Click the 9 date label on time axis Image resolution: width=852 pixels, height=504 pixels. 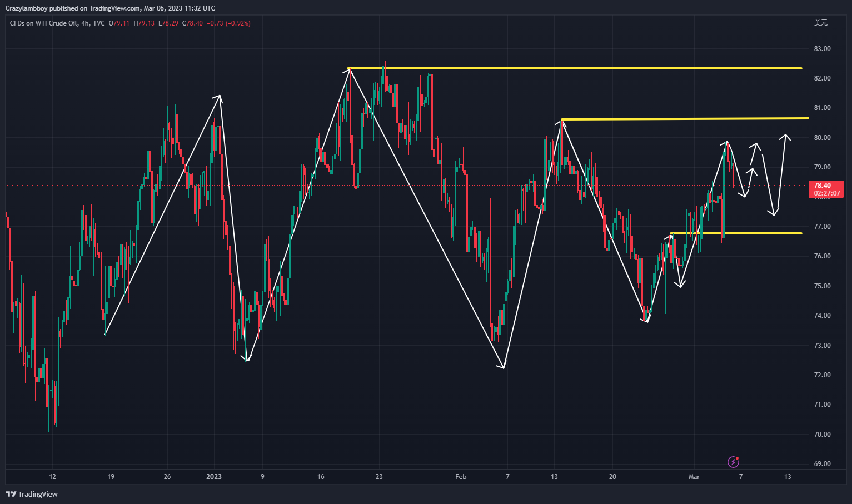coord(262,477)
